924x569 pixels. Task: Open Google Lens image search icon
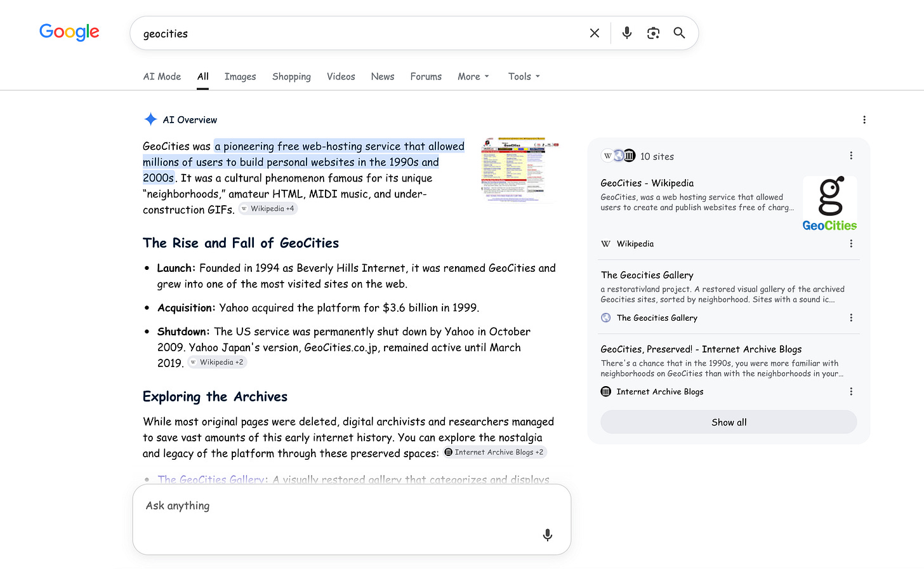click(x=653, y=33)
